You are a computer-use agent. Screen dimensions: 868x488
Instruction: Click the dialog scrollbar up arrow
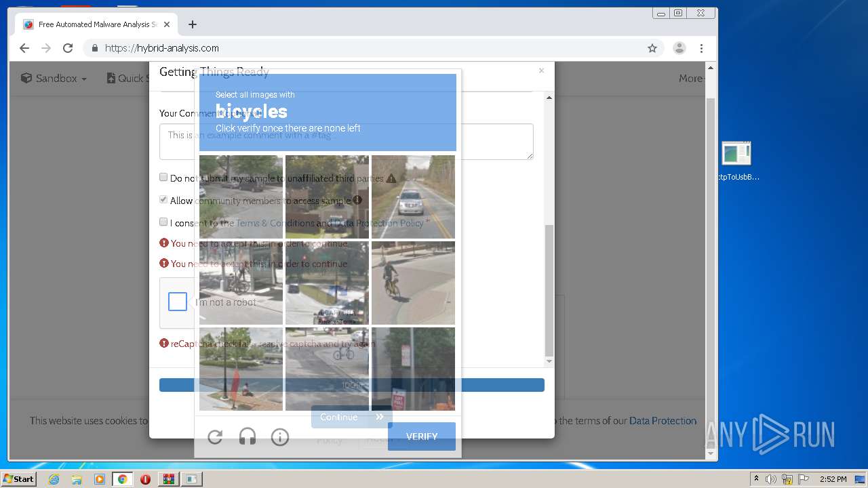tap(549, 98)
